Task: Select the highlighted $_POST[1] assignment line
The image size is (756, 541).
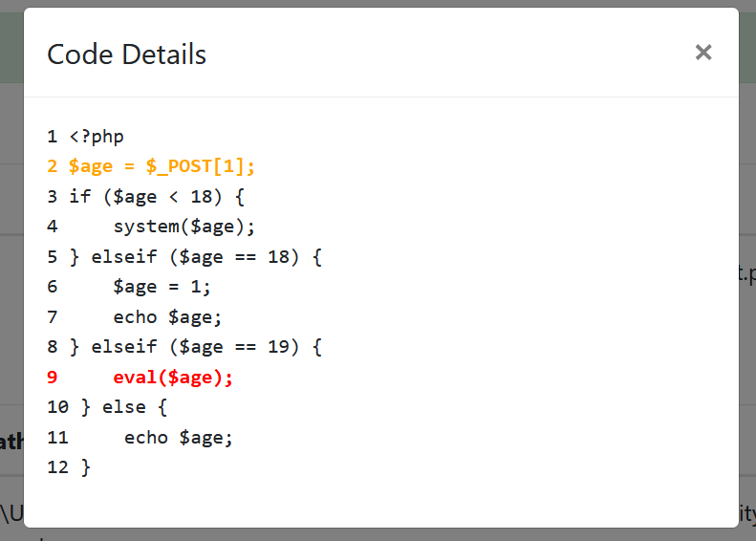Action: point(162,166)
